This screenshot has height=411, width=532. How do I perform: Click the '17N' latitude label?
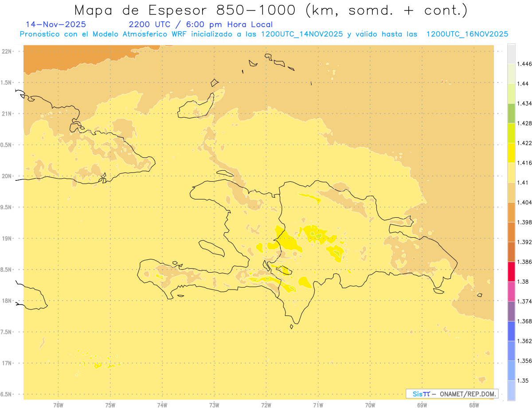pos(7,363)
